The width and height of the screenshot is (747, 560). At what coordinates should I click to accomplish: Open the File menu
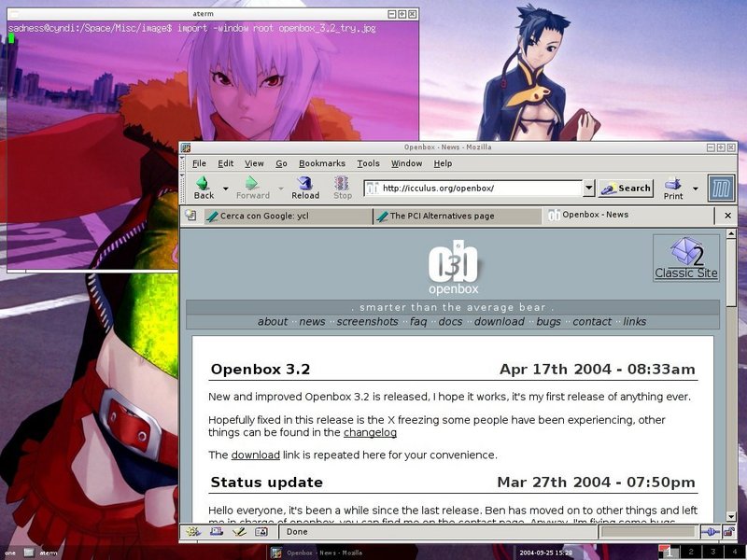tap(199, 163)
